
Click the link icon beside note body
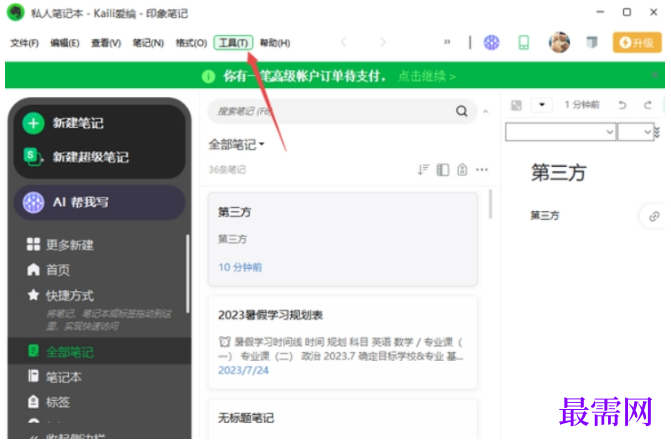point(653,217)
